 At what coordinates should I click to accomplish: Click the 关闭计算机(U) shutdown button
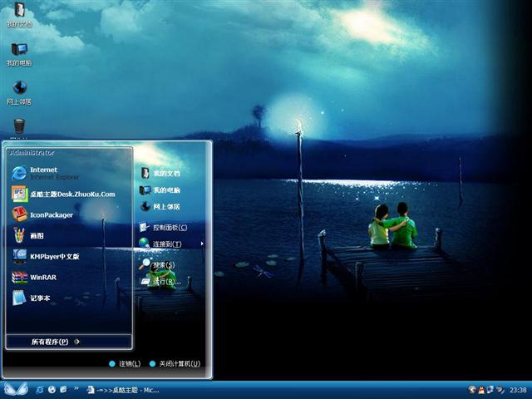[175, 364]
